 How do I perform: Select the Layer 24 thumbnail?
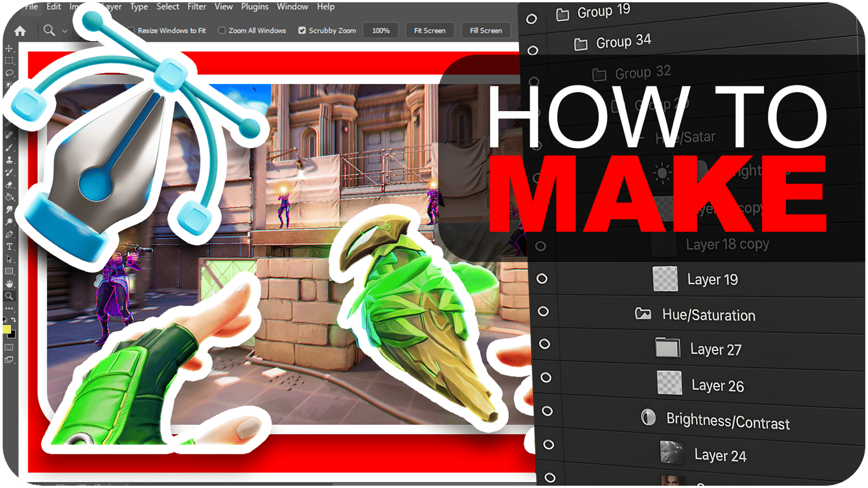click(x=672, y=453)
